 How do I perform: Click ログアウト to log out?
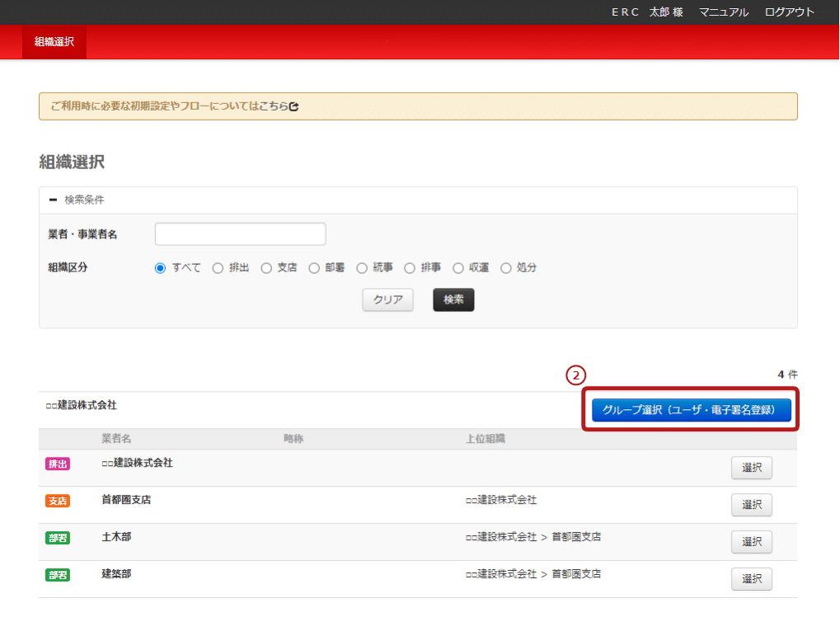pos(789,12)
